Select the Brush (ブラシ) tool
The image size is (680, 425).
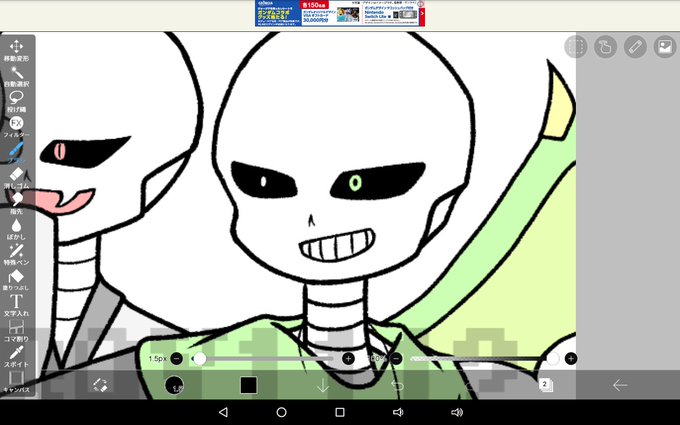tap(16, 152)
